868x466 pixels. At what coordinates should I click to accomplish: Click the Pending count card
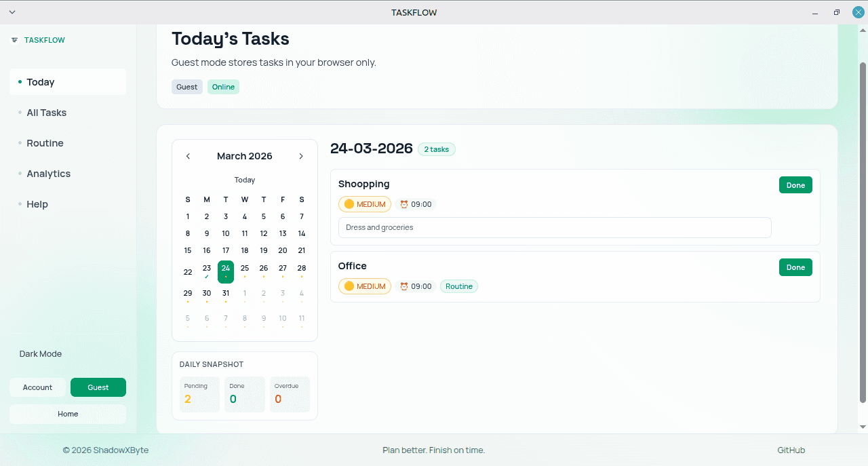click(199, 394)
